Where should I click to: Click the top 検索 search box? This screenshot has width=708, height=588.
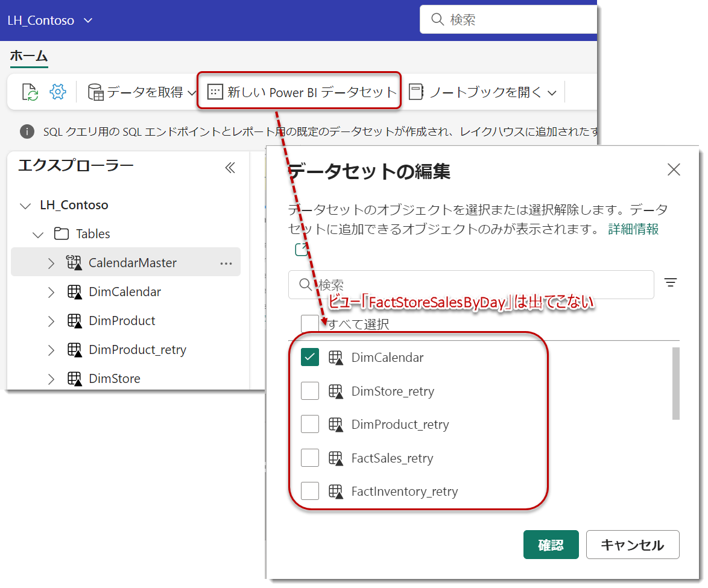point(508,19)
